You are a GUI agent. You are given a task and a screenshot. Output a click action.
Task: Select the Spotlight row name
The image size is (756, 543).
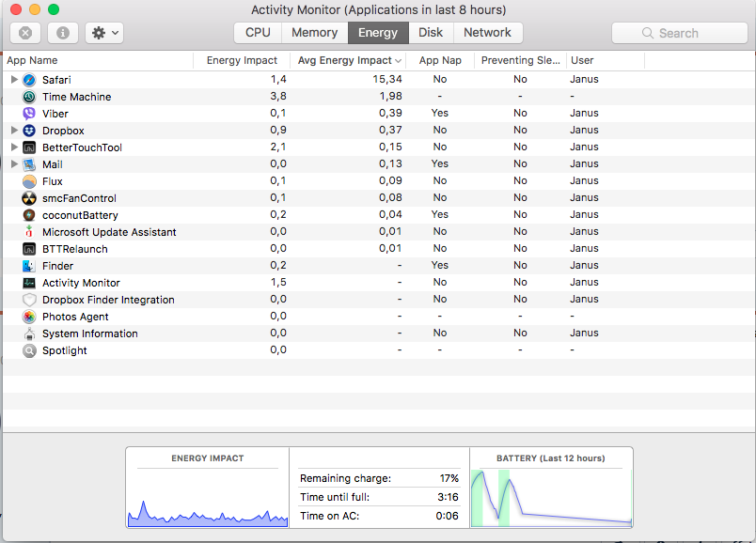[x=65, y=350]
